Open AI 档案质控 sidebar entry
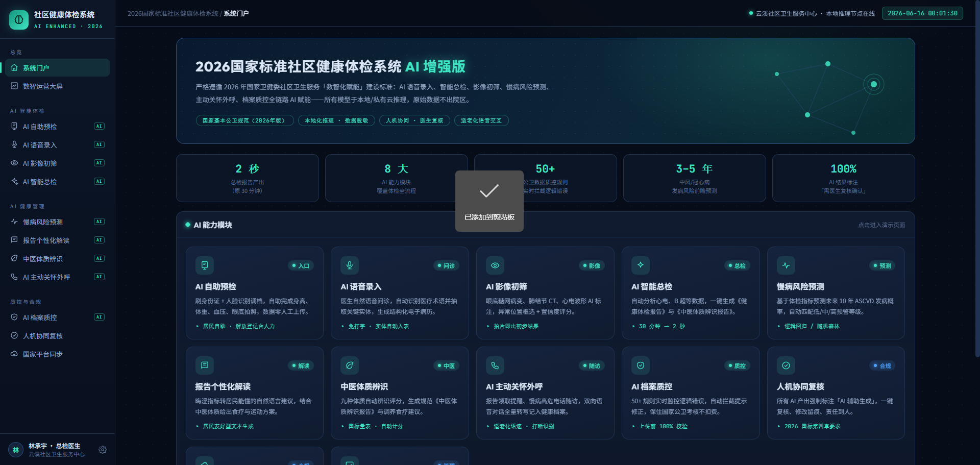 (57, 317)
